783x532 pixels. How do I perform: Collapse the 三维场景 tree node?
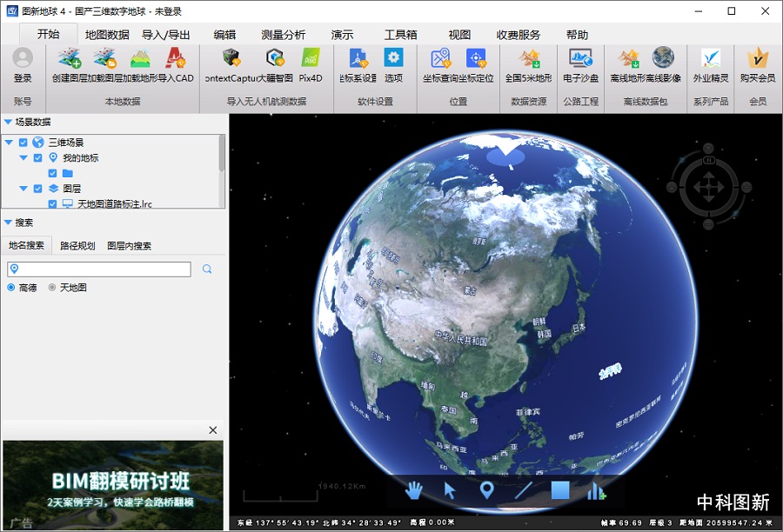[9, 143]
